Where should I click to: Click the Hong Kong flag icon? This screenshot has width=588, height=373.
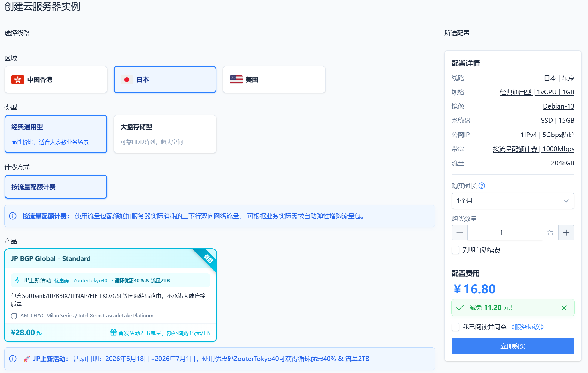point(18,80)
